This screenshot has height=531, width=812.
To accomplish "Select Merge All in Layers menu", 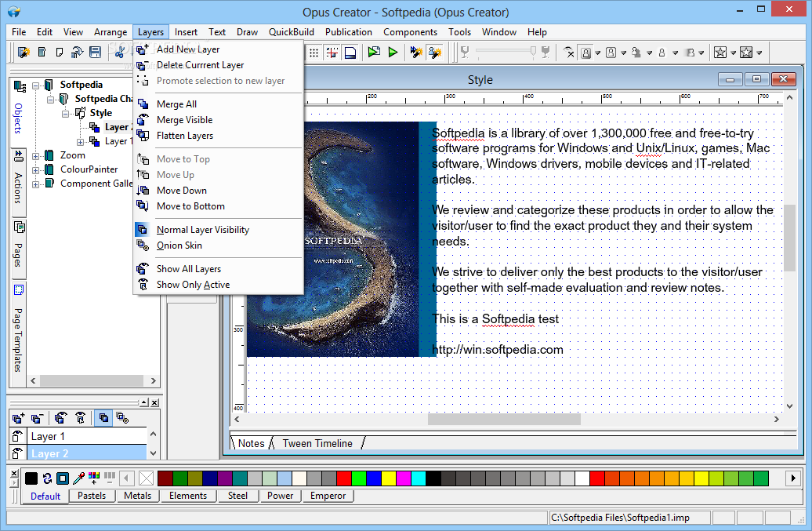I will point(218,104).
